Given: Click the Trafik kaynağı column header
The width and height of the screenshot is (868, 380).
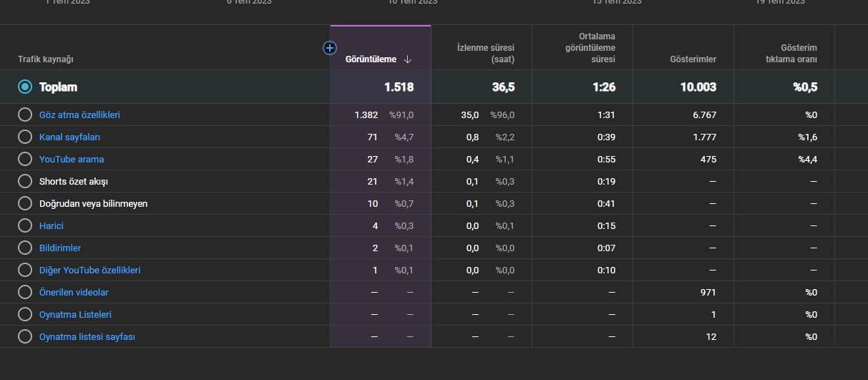Looking at the screenshot, I should click(46, 59).
